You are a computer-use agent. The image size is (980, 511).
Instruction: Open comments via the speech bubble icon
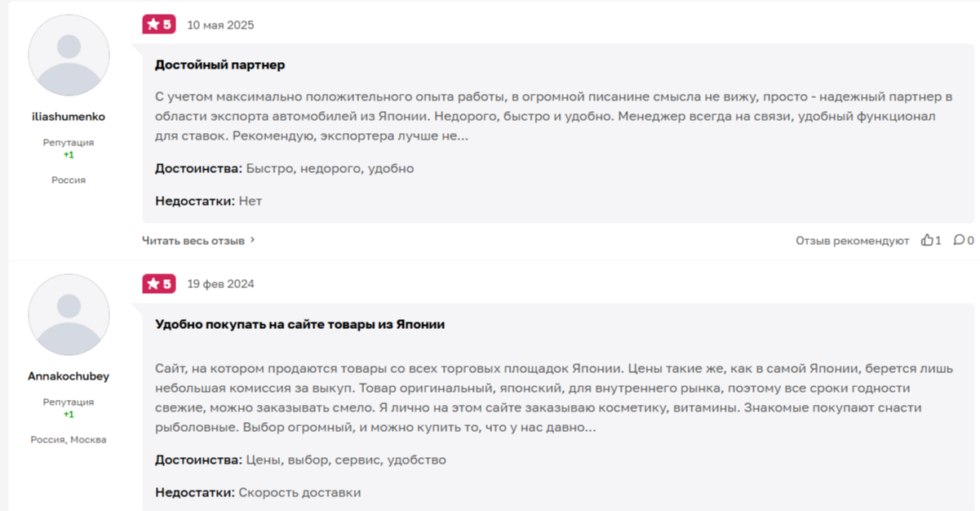tap(959, 240)
